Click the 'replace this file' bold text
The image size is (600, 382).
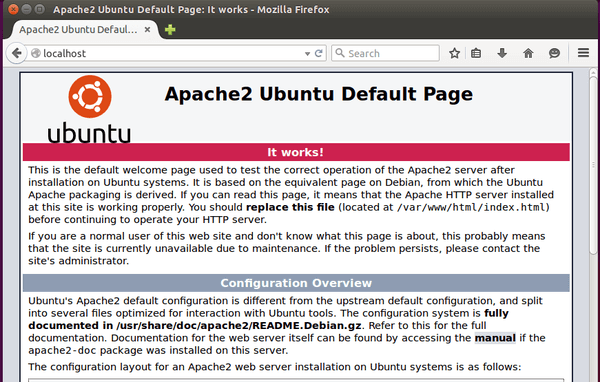click(x=290, y=207)
